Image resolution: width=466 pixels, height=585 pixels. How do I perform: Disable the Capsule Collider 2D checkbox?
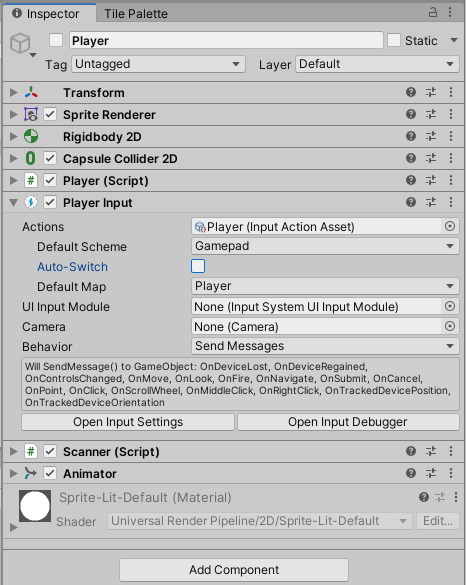coord(50,158)
